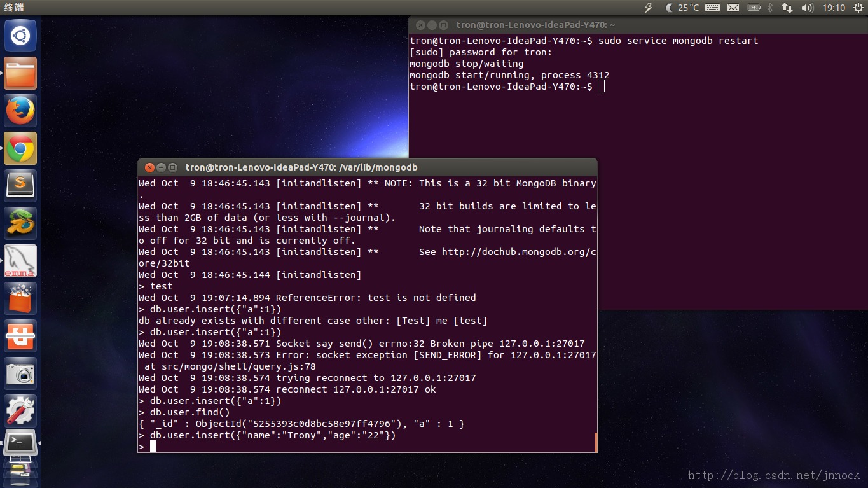868x488 pixels.
Task: Click the Bluetooth indicator in panel
Action: [x=770, y=8]
